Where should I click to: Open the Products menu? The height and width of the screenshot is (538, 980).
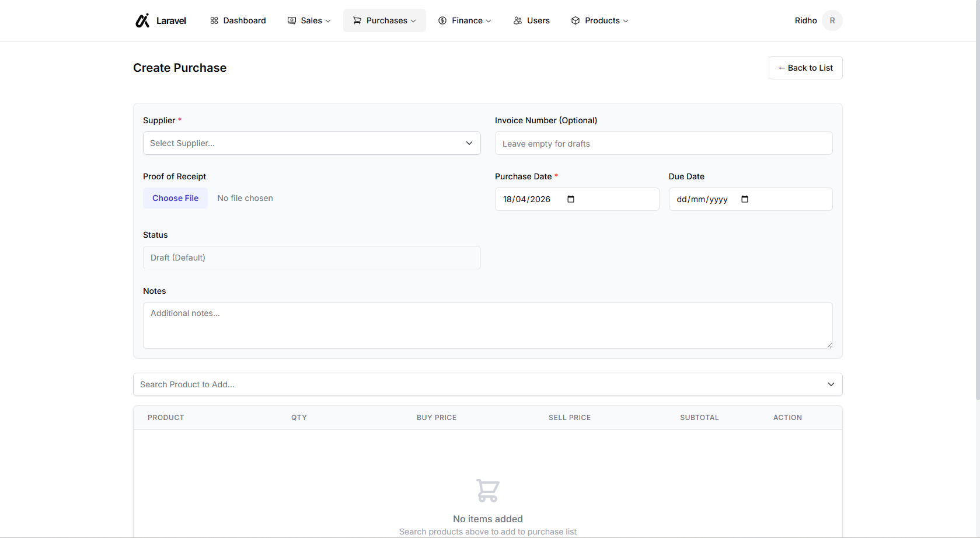click(x=600, y=20)
